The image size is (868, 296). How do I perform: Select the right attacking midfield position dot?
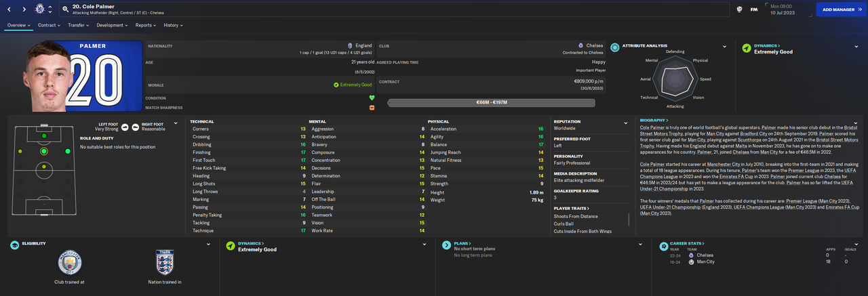click(x=68, y=151)
